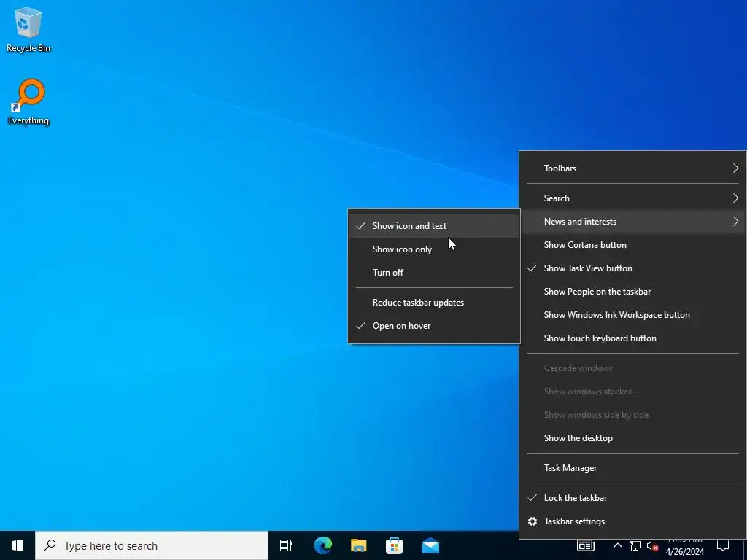Choose Show the desktop menu item
The height and width of the screenshot is (560, 747).
tap(632, 438)
